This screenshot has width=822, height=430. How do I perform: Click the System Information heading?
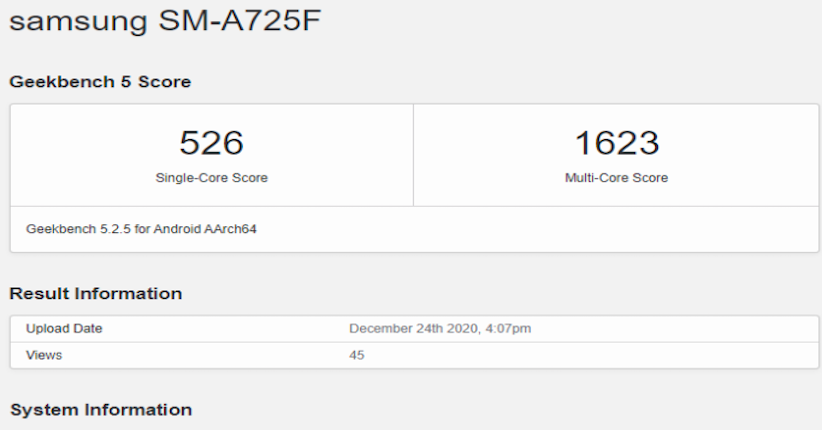(x=100, y=410)
